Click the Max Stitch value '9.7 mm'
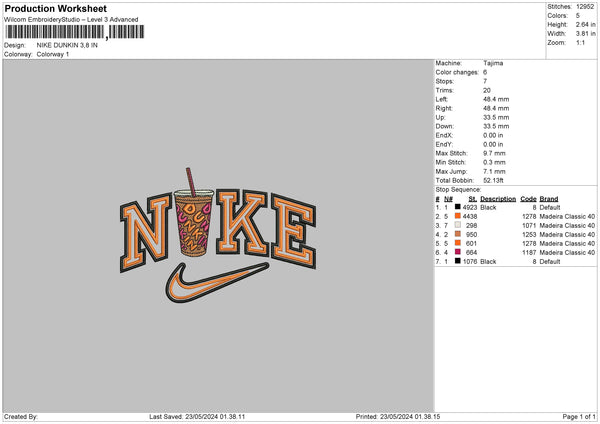Image resolution: width=600 pixels, height=424 pixels. click(494, 153)
